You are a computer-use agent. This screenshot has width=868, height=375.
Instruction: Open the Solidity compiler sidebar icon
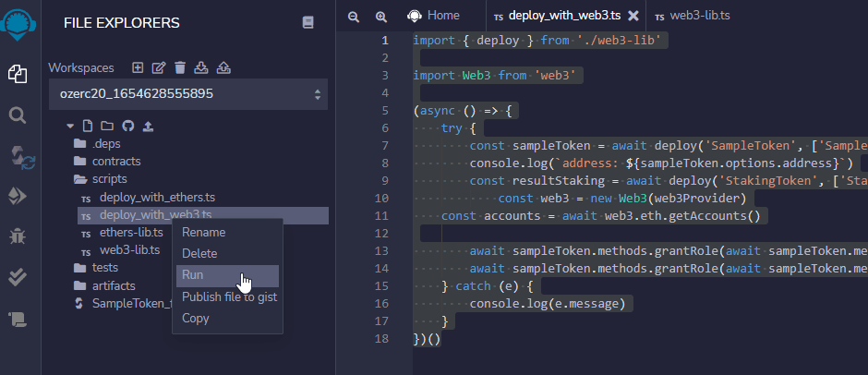pos(22,157)
